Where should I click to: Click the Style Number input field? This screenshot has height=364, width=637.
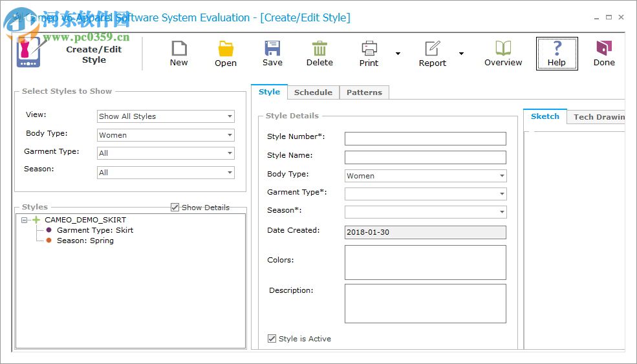click(425, 138)
